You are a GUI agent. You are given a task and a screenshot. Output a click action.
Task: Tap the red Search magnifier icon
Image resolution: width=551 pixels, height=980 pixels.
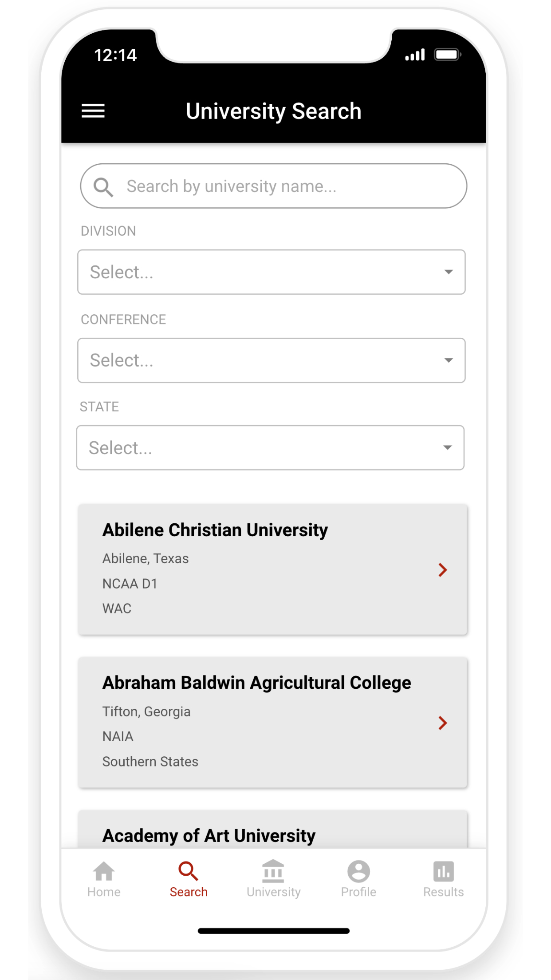pyautogui.click(x=189, y=871)
